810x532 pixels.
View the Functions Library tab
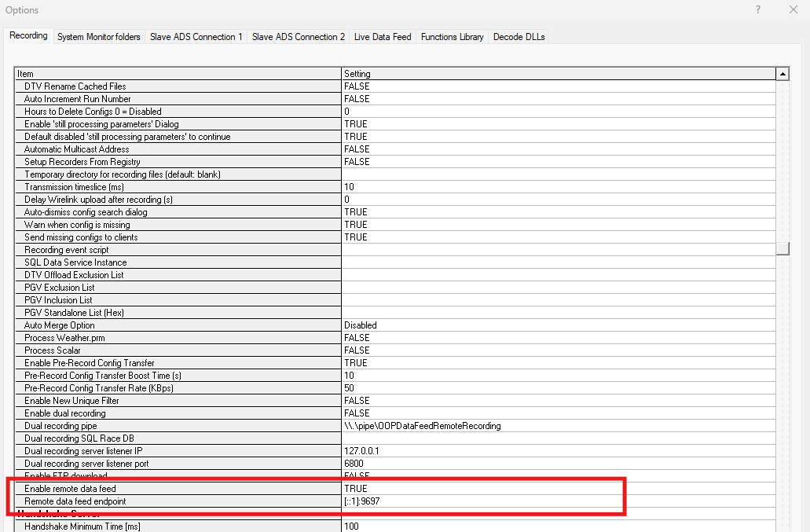(452, 36)
